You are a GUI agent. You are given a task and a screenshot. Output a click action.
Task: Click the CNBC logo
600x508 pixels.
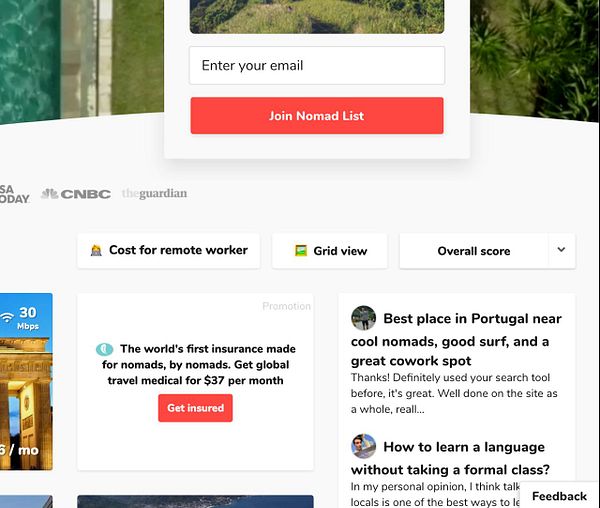pos(76,194)
